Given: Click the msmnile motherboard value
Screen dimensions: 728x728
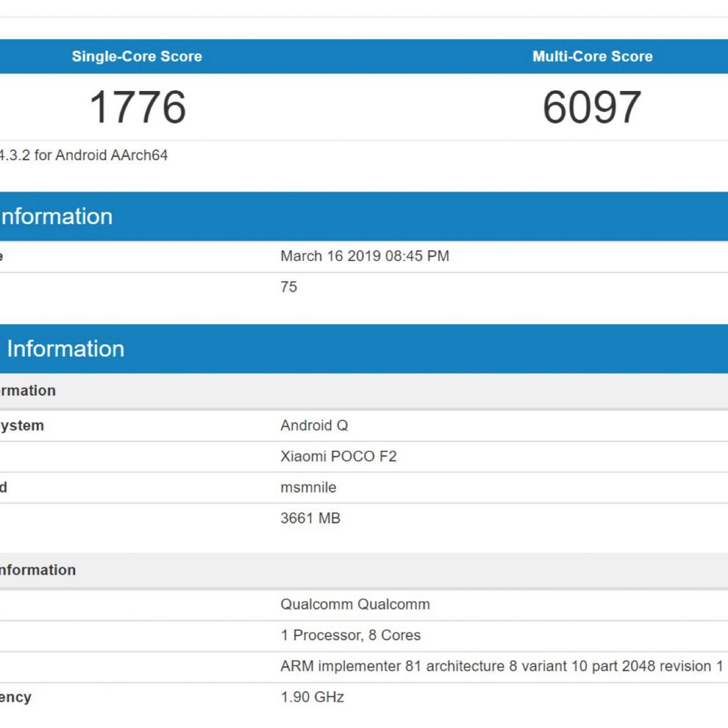Looking at the screenshot, I should pos(308,488).
